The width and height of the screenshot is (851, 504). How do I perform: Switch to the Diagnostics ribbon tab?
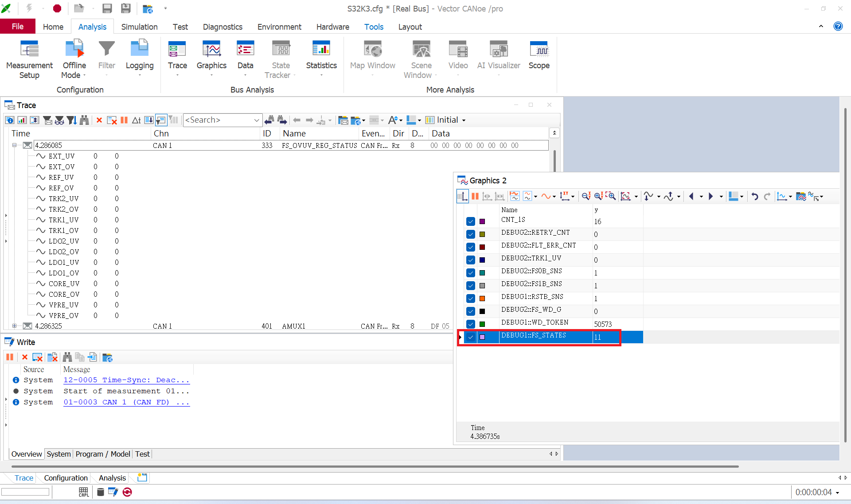coord(223,27)
